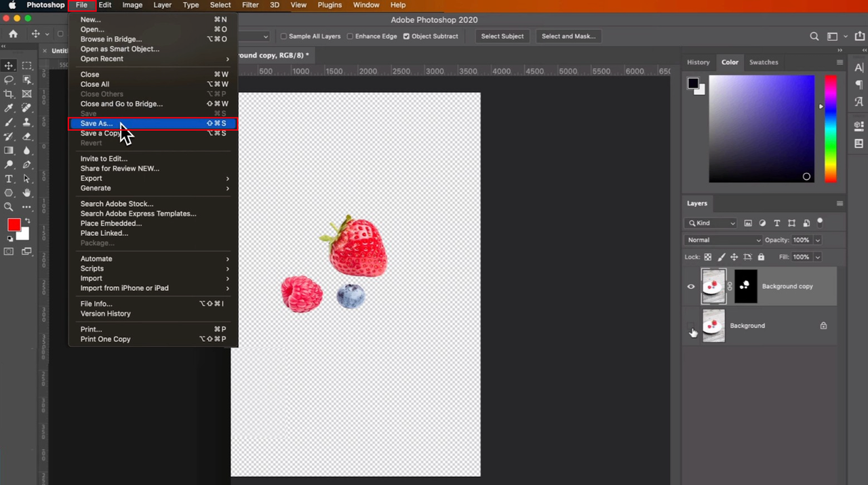Toggle the layer filter on/off switch
The image size is (868, 485).
pos(820,222)
